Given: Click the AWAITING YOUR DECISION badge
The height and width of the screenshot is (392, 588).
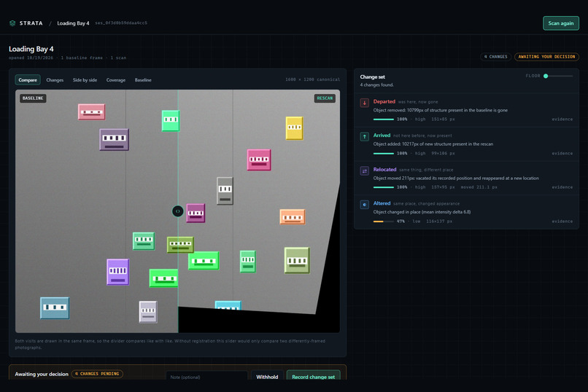Looking at the screenshot, I should coord(546,57).
